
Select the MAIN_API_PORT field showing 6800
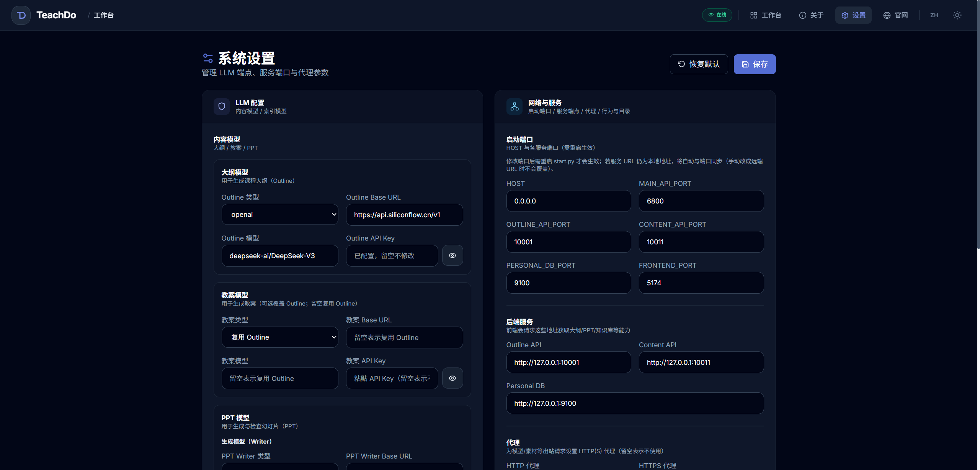pyautogui.click(x=701, y=201)
